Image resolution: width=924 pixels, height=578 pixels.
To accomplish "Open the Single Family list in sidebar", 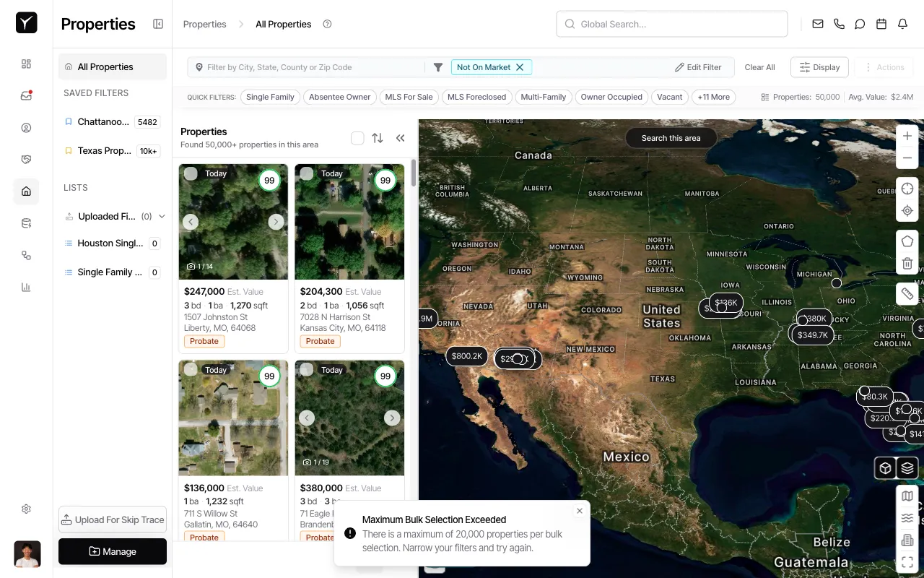I will 113,272.
